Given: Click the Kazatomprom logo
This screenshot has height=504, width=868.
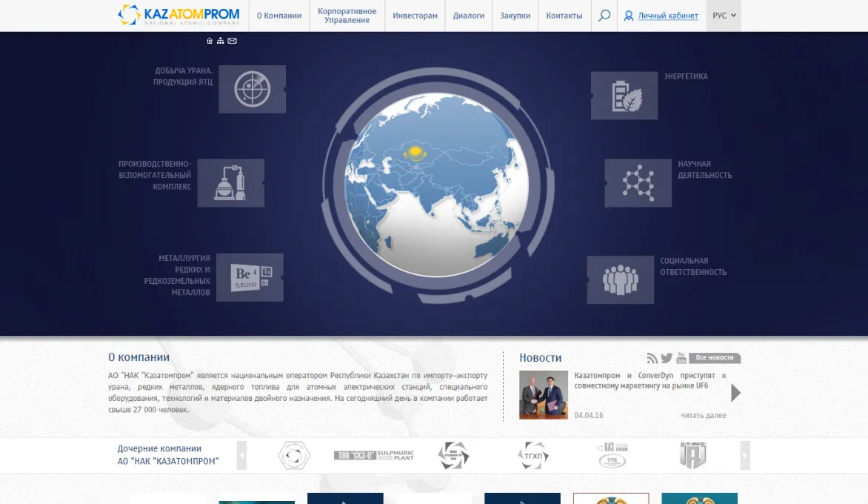Looking at the screenshot, I should (178, 15).
